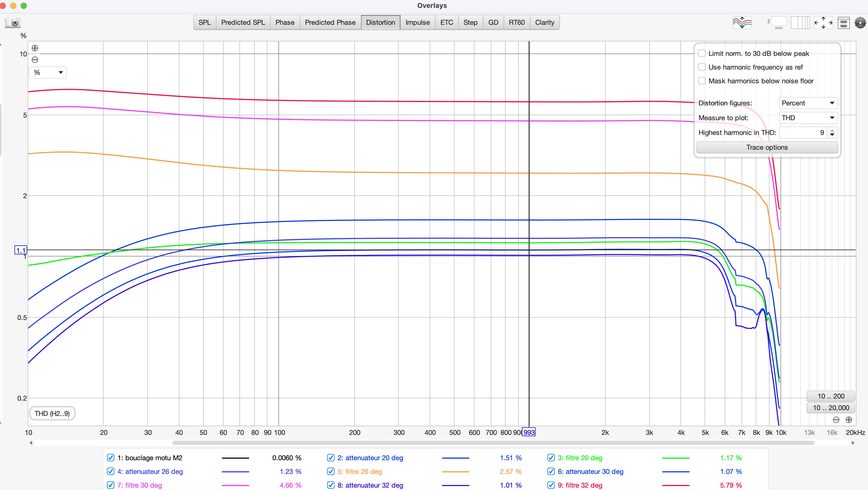The width and height of the screenshot is (868, 490).
Task: Decrease the Highest harmonic in THD stepper
Action: point(832,135)
